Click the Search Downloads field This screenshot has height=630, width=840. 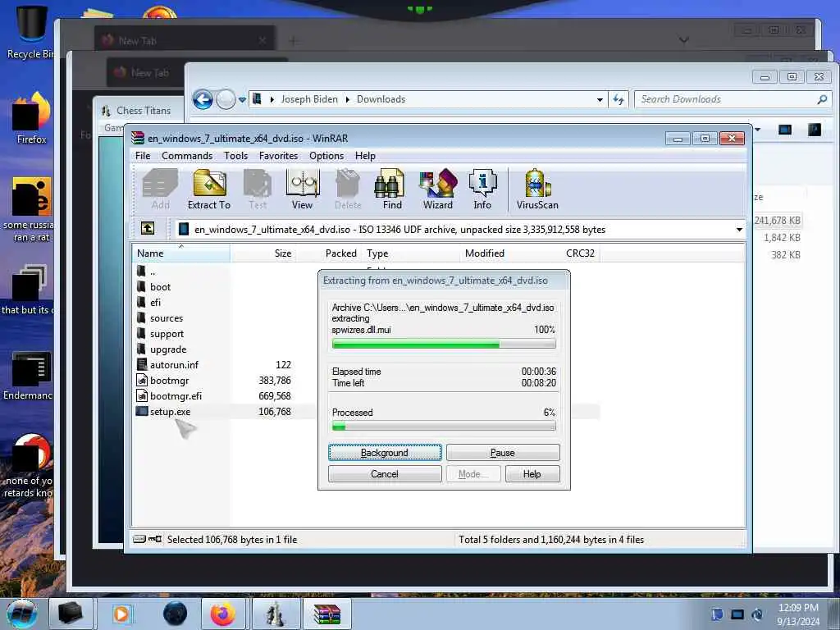pos(733,99)
